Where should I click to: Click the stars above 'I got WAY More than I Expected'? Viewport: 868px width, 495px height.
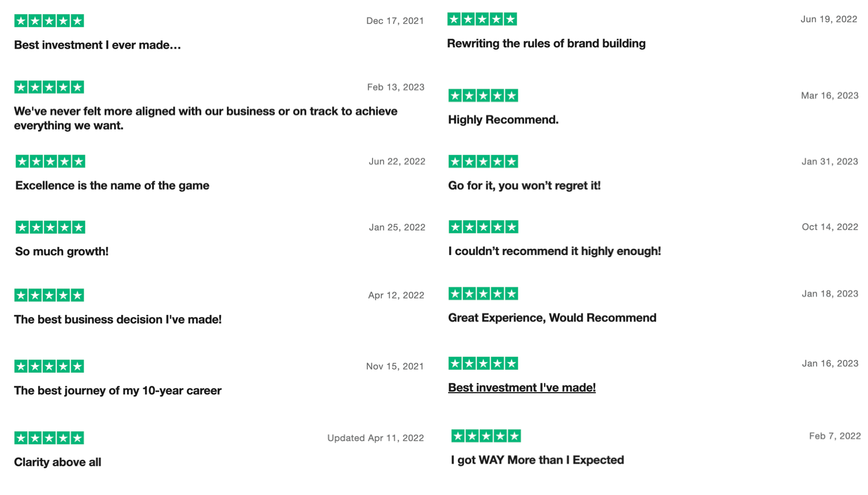tap(486, 436)
